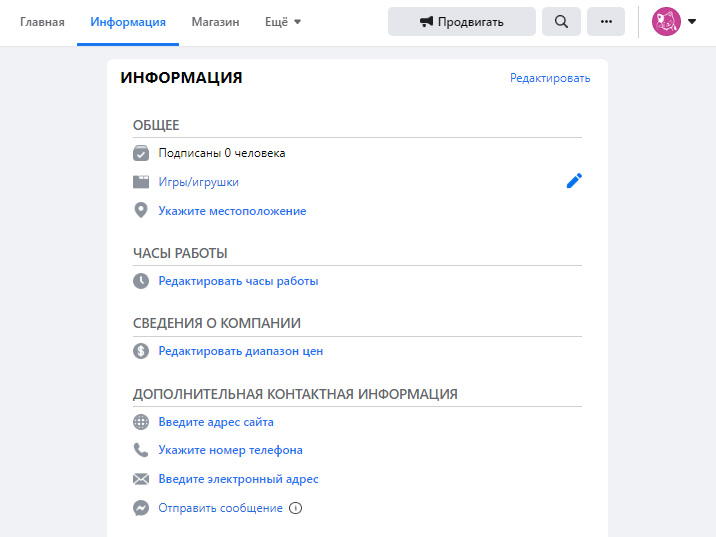This screenshot has width=716, height=537.
Task: Click the Редактировать link in header
Action: 550,78
